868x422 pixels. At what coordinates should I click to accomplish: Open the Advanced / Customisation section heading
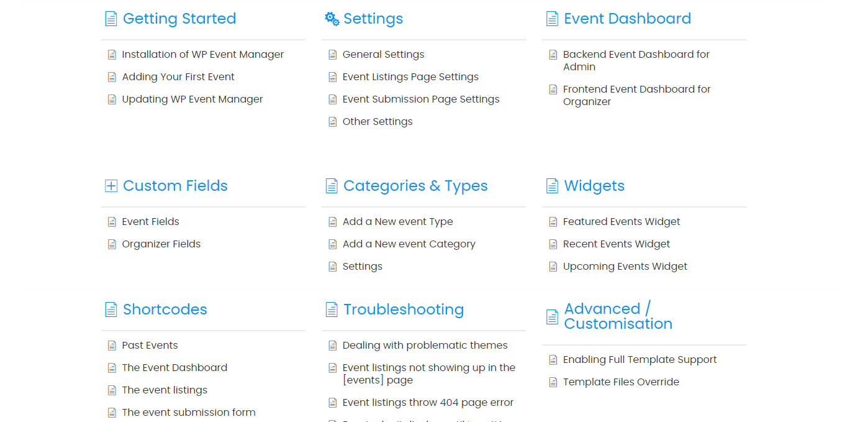click(618, 316)
